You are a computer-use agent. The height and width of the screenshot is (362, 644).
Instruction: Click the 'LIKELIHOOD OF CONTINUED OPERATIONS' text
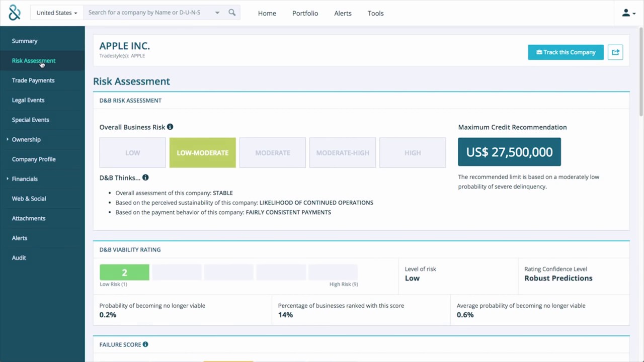pos(316,203)
